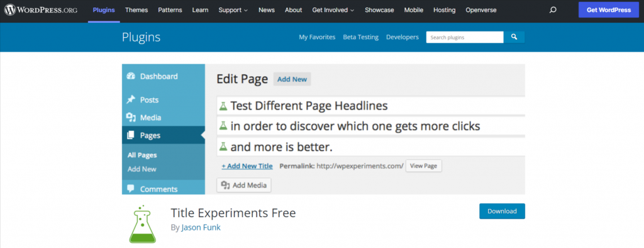Click the Title Experiments Free heading

[233, 213]
